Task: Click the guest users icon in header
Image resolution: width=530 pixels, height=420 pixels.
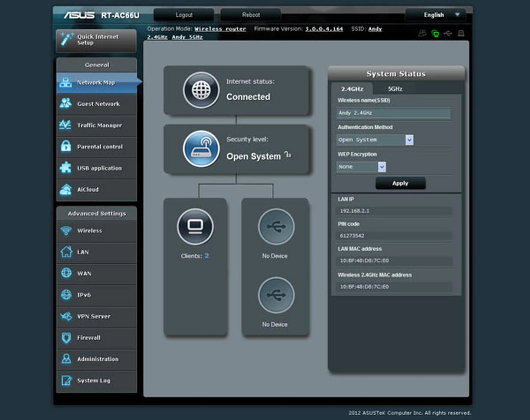Action: 422,33
